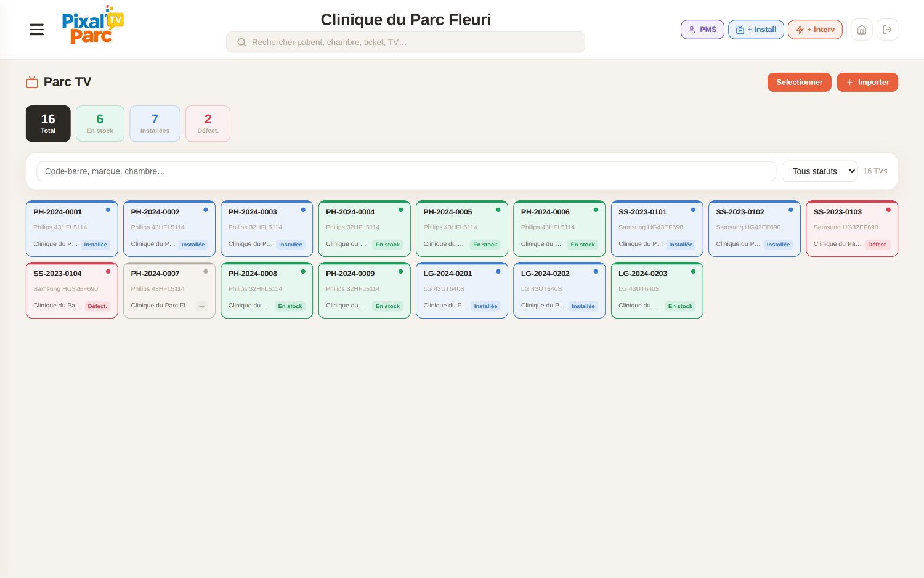Image resolution: width=924 pixels, height=578 pixels.
Task: Open the PMS user button
Action: point(702,30)
